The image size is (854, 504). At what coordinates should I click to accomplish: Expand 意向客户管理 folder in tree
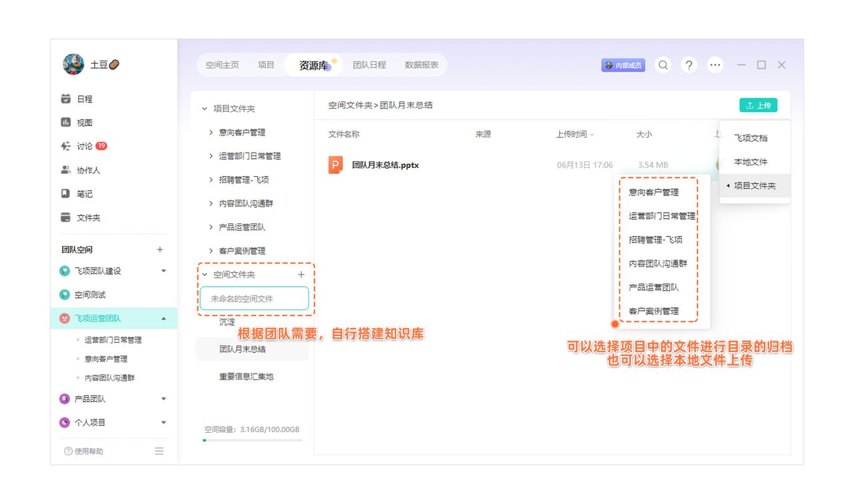pos(211,133)
